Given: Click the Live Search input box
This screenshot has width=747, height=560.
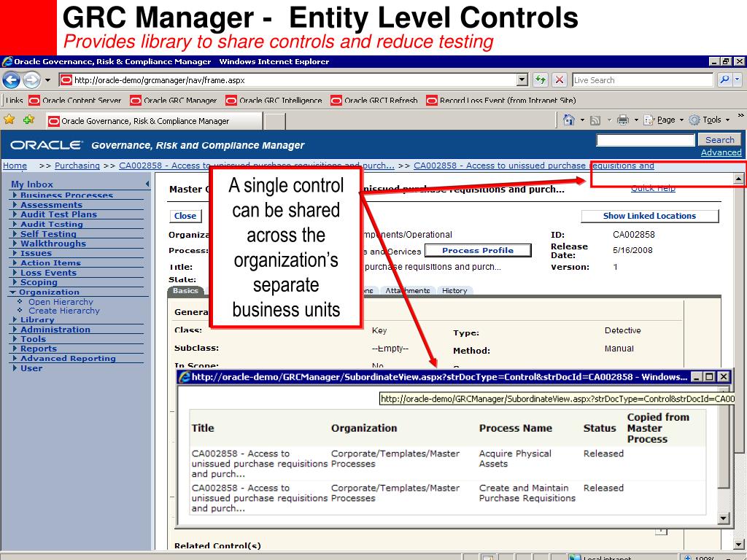Looking at the screenshot, I should pyautogui.click(x=643, y=80).
